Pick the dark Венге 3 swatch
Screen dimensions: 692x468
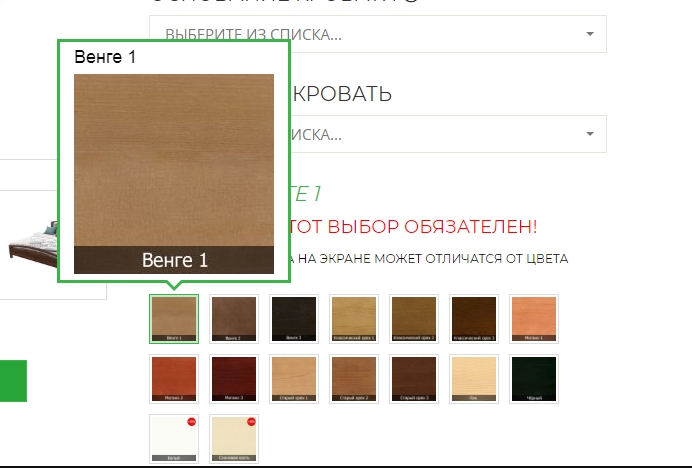[294, 319]
